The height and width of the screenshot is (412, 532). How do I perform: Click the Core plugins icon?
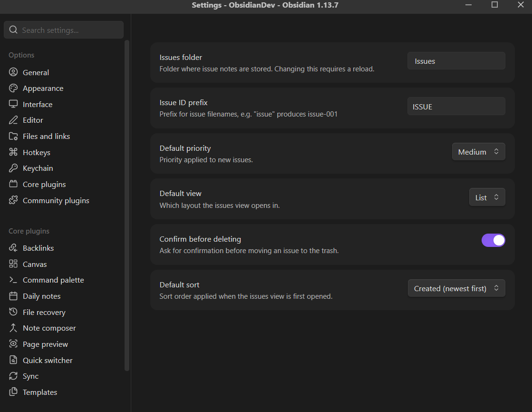(x=13, y=184)
